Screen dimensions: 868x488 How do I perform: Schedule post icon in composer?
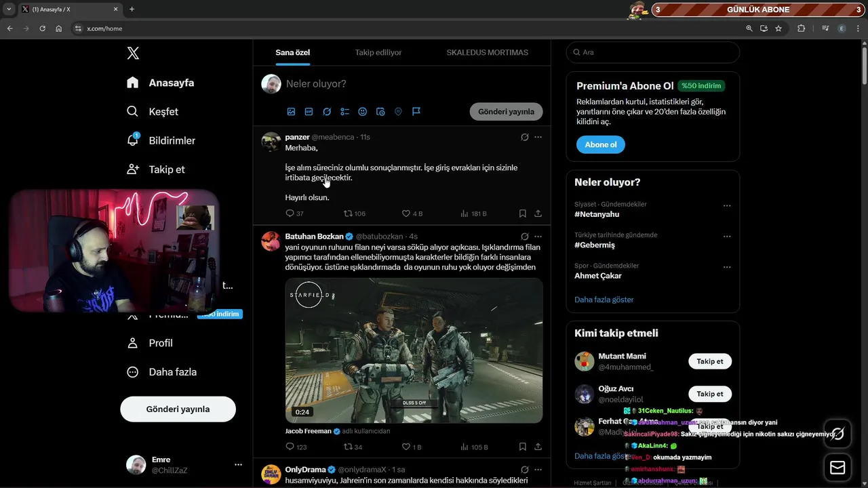[x=380, y=112]
